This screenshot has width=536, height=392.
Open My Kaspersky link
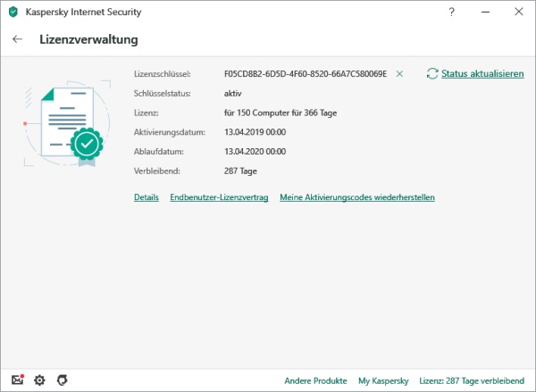point(383,380)
